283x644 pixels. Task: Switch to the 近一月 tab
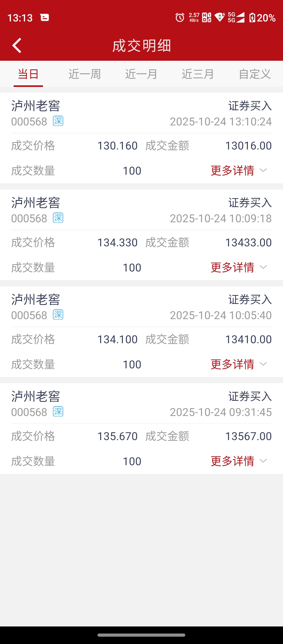coord(141,74)
